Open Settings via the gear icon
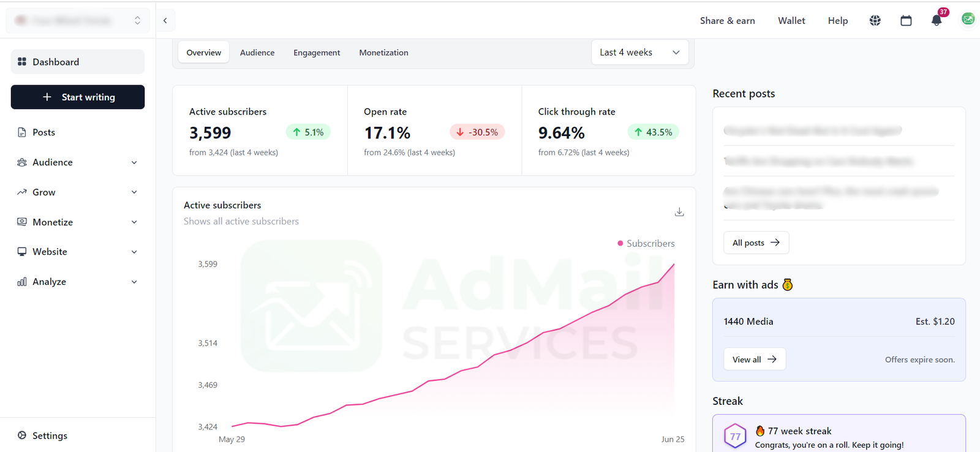The image size is (980, 452). pyautogui.click(x=22, y=435)
